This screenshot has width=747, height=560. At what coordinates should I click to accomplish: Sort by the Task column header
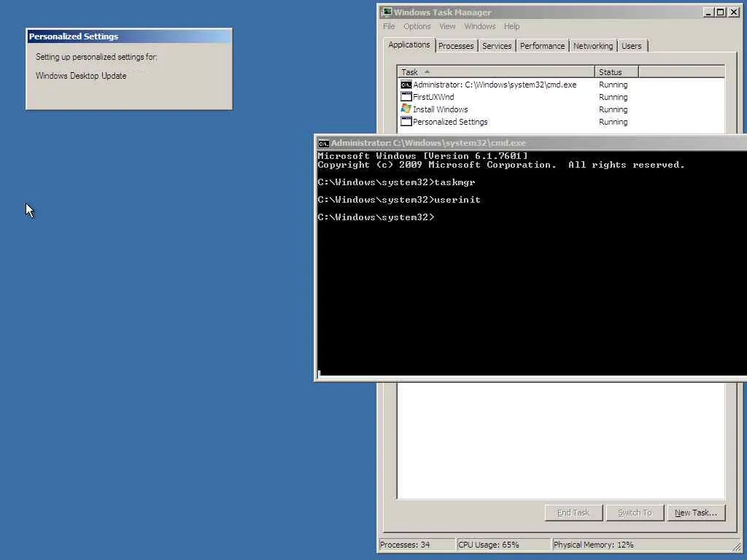(496, 72)
